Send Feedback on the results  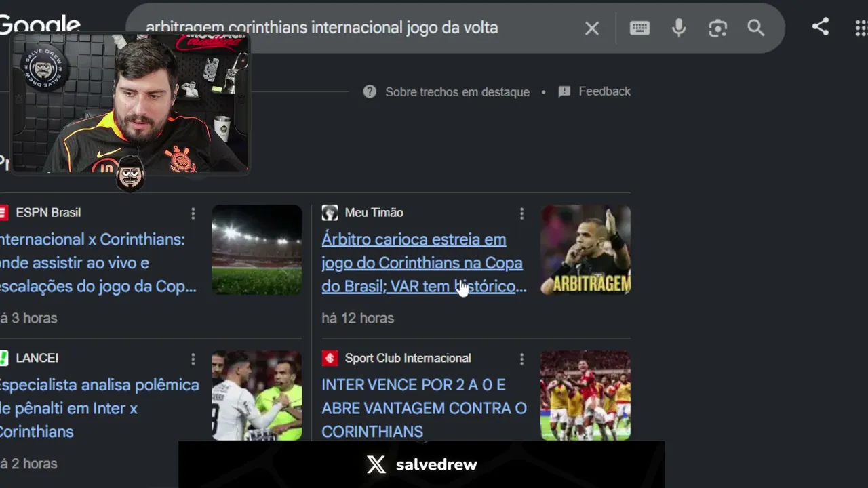coord(604,91)
